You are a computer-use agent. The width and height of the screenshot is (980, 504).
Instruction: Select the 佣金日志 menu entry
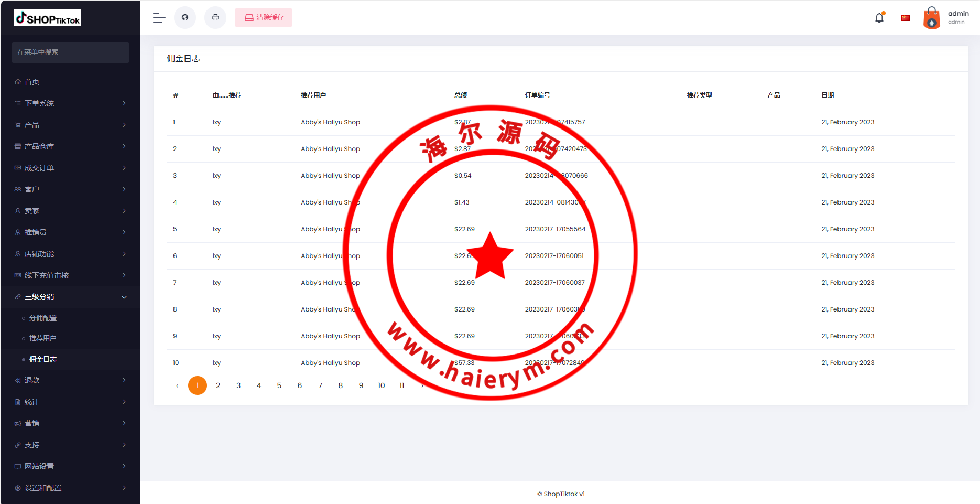(43, 359)
